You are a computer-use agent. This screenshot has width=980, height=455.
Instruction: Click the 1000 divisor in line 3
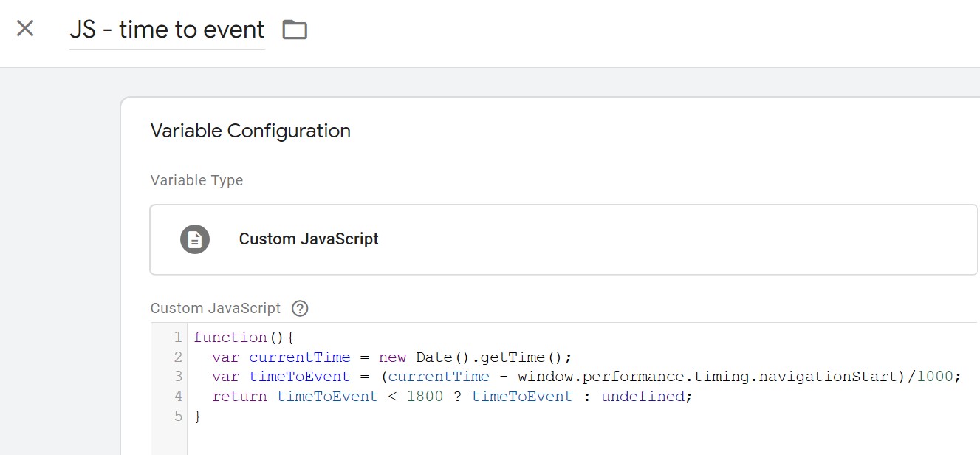click(935, 377)
